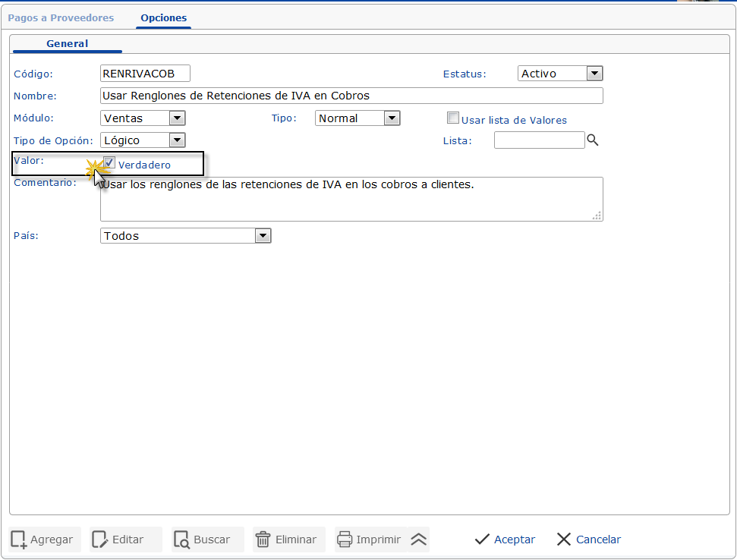Toggle the Valor field checkbox
The height and width of the screenshot is (560, 737).
(x=109, y=162)
